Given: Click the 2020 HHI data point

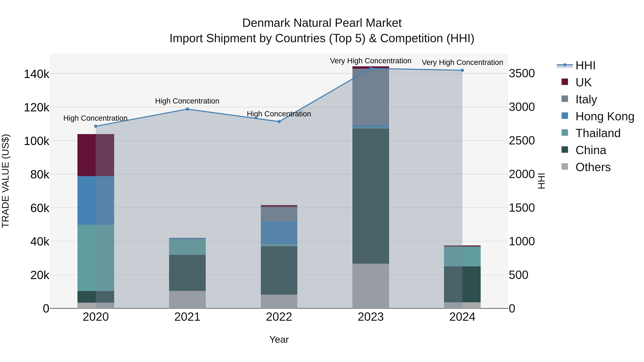Looking at the screenshot, I should [96, 126].
